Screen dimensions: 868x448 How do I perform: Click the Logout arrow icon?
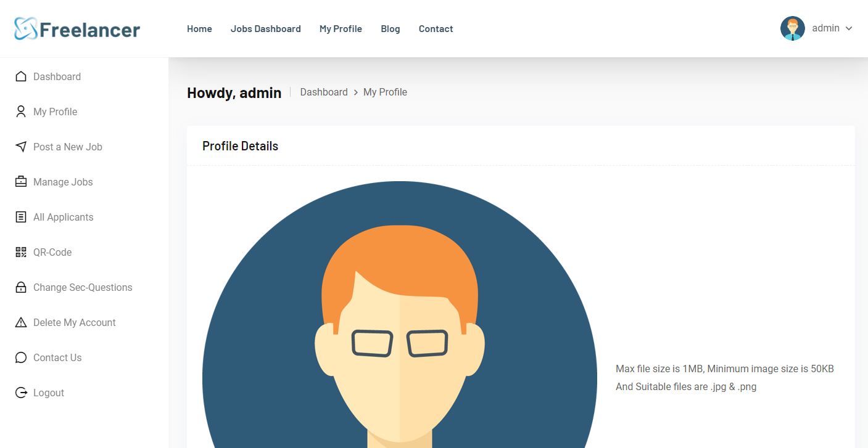21,393
